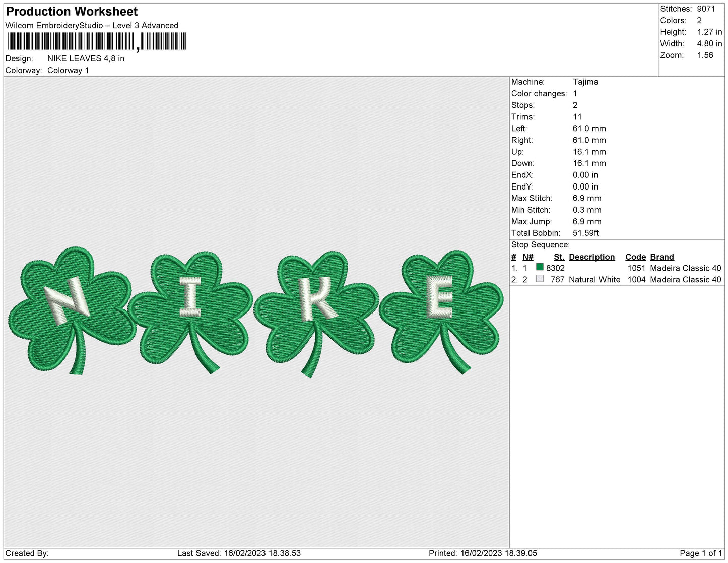This screenshot has width=728, height=563.
Task: Click the barcode under the worksheet title
Action: point(96,42)
